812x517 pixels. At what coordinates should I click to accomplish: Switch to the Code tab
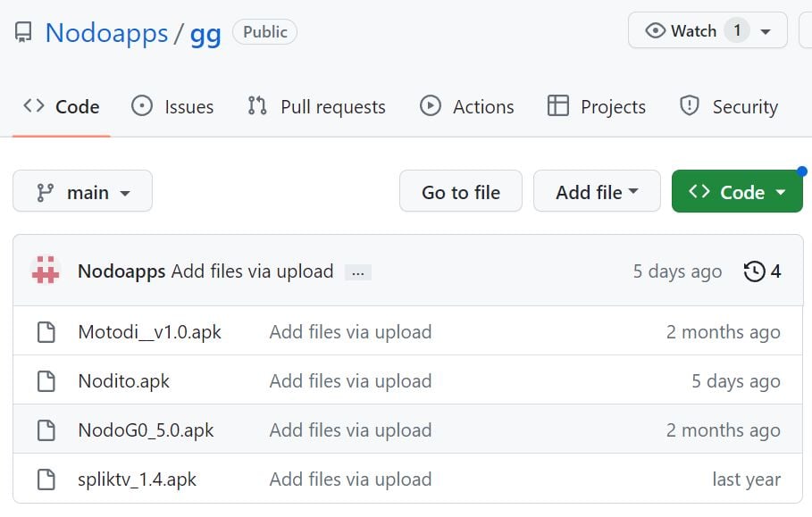[x=62, y=106]
